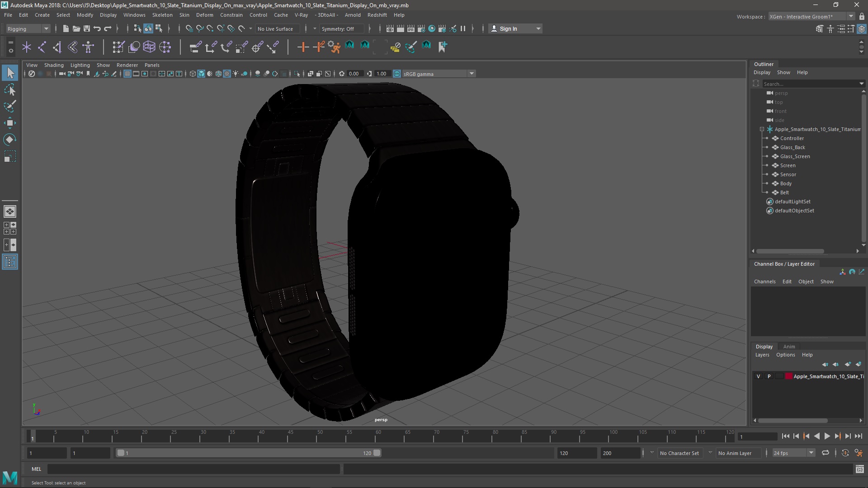Choose the Move tool in toolbox
Screen dimensions: 868x488
point(10,123)
